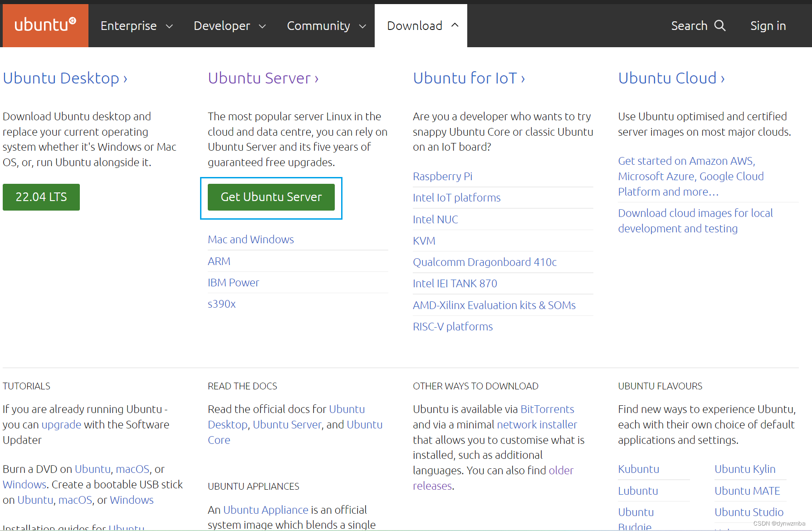Screen dimensions: 812x531
Task: Open the ARM server link
Action: click(x=219, y=261)
